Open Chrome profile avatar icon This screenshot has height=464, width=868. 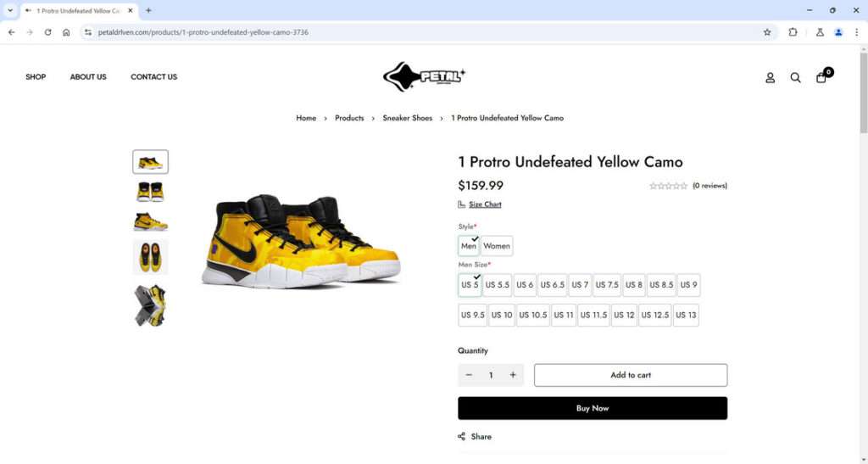838,33
